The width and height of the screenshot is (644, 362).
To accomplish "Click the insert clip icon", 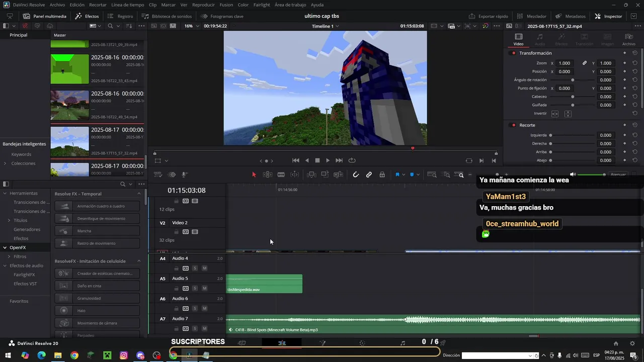I will [311, 174].
